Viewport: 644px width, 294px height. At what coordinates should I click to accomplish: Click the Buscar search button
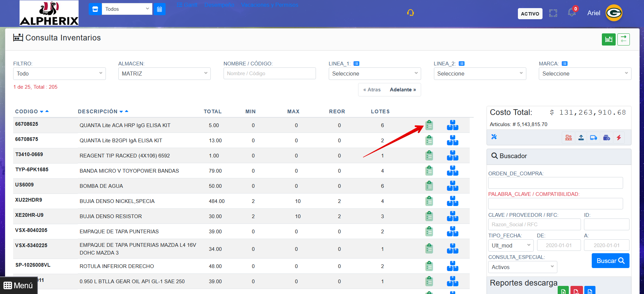coord(610,261)
